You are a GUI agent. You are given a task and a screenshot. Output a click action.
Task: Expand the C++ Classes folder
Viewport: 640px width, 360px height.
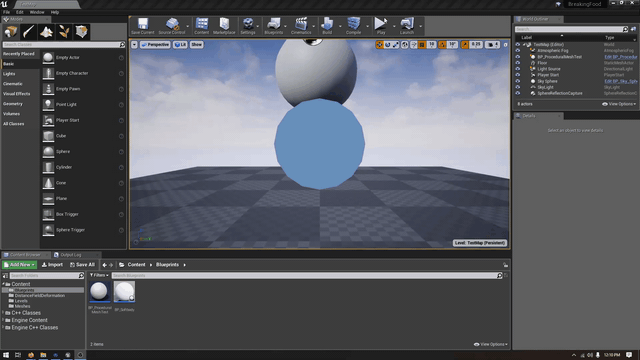pos(3,313)
